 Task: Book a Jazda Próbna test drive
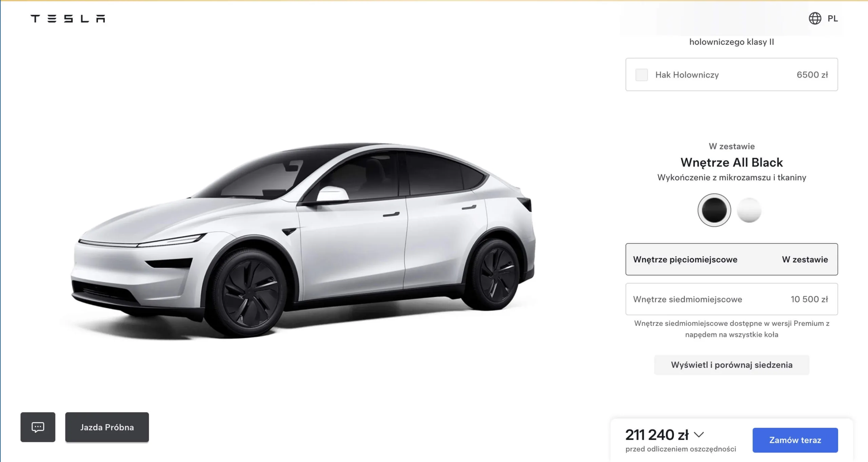(x=107, y=427)
